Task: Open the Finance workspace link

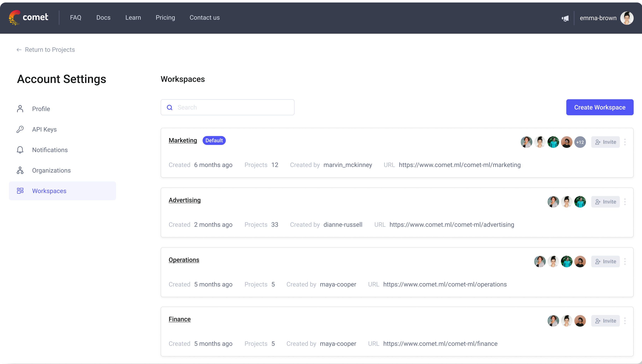Action: 180,319
